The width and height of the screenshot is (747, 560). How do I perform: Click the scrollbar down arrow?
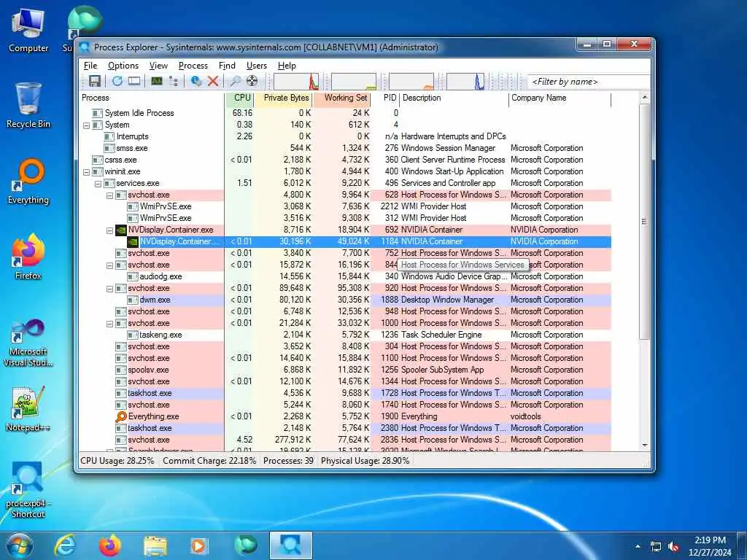[x=645, y=446]
